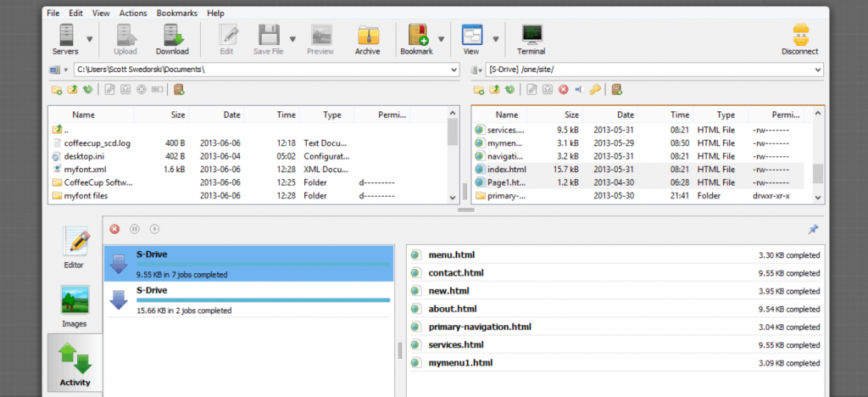Open the Archive tool
Viewport: 868px width, 397px height.
pos(367,38)
